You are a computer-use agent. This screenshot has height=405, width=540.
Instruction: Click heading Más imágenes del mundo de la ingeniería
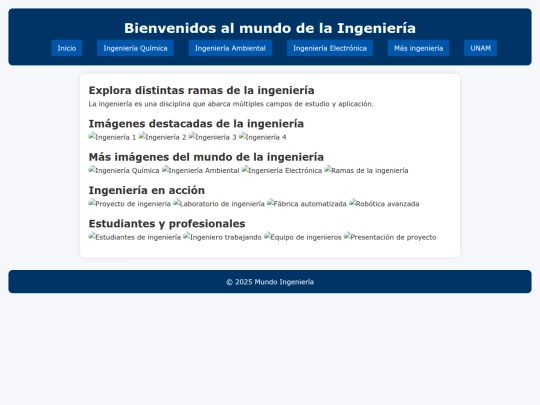tap(206, 157)
